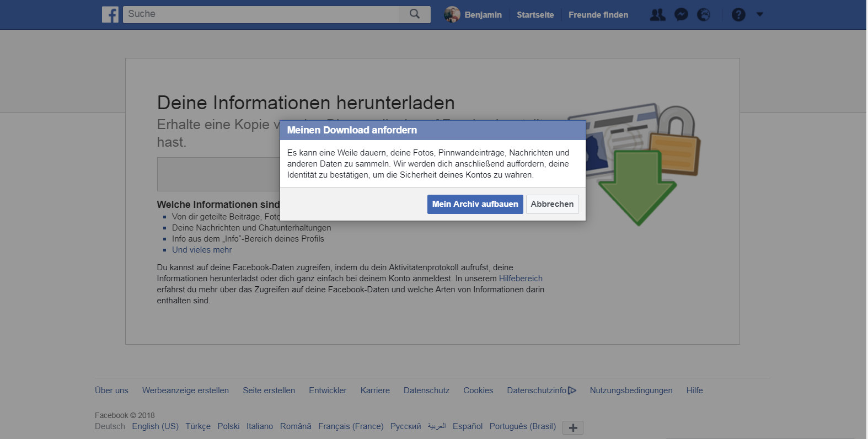Screen dimensions: 868x439
Task: Open the Startseite link
Action: click(535, 15)
